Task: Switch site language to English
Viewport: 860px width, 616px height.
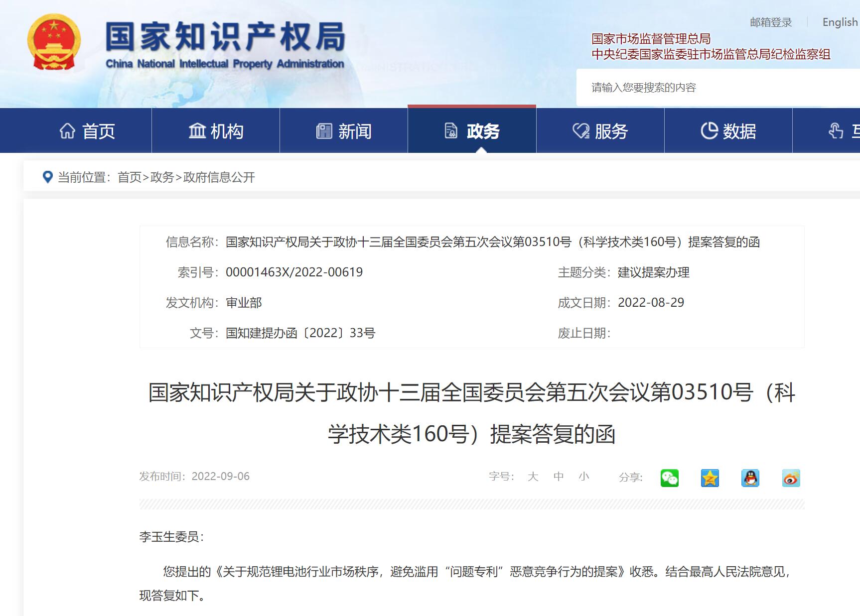Action: (840, 22)
